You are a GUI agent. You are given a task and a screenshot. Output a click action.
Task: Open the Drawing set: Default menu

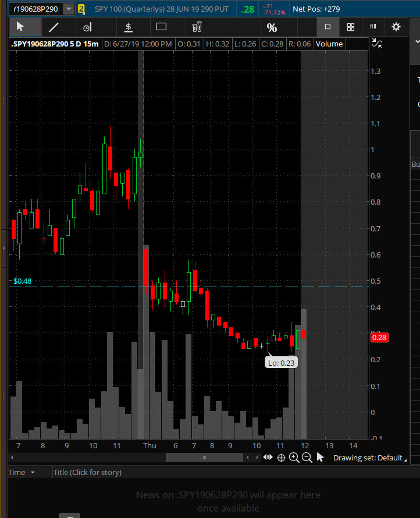click(369, 458)
